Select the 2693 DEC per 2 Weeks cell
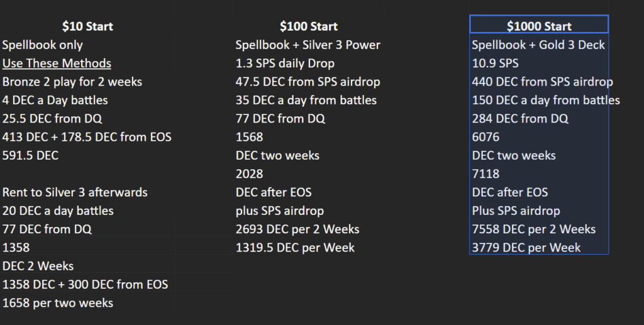The image size is (644, 325). coord(297,229)
